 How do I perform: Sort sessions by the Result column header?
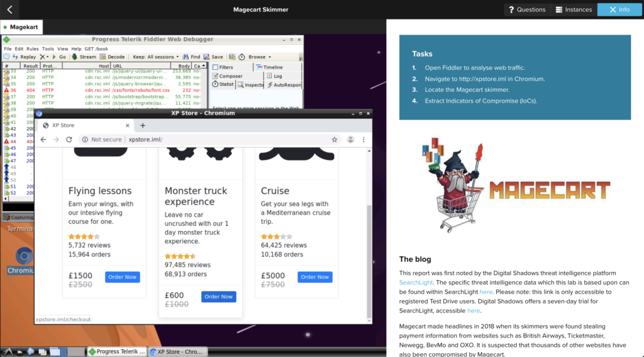[30, 66]
